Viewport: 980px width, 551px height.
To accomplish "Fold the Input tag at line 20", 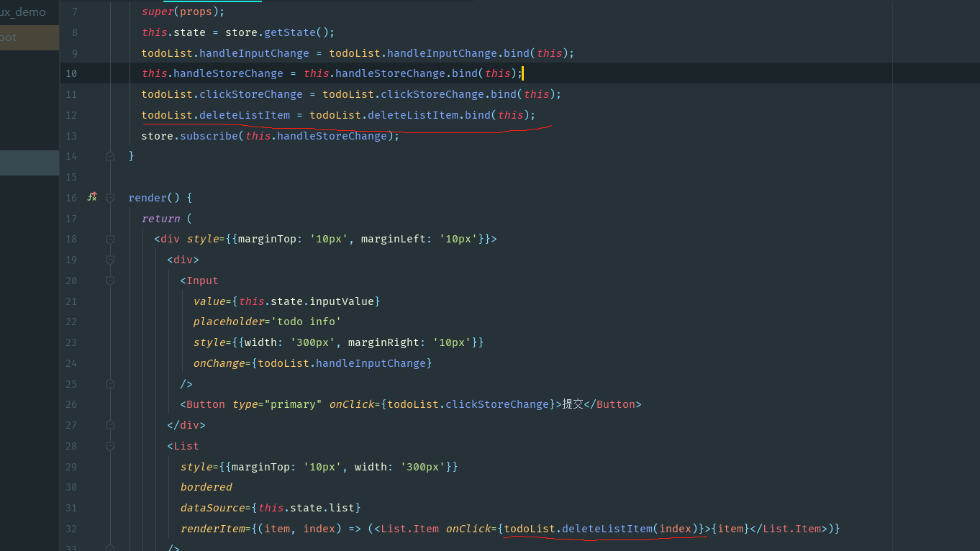I will click(110, 281).
